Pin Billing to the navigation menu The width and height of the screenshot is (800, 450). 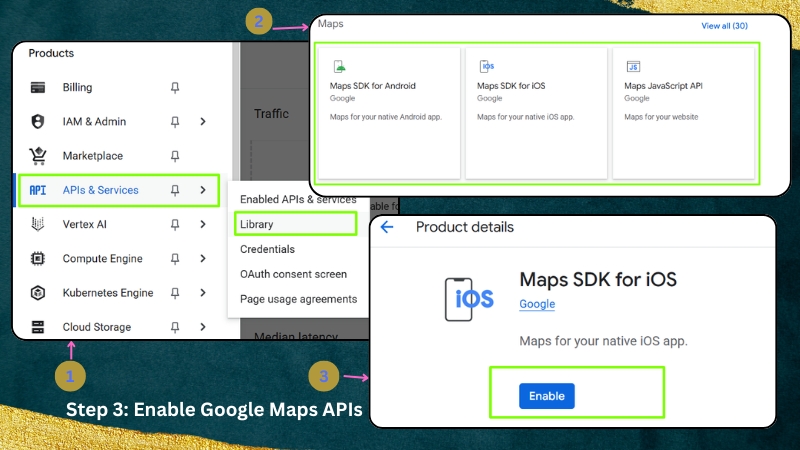175,88
